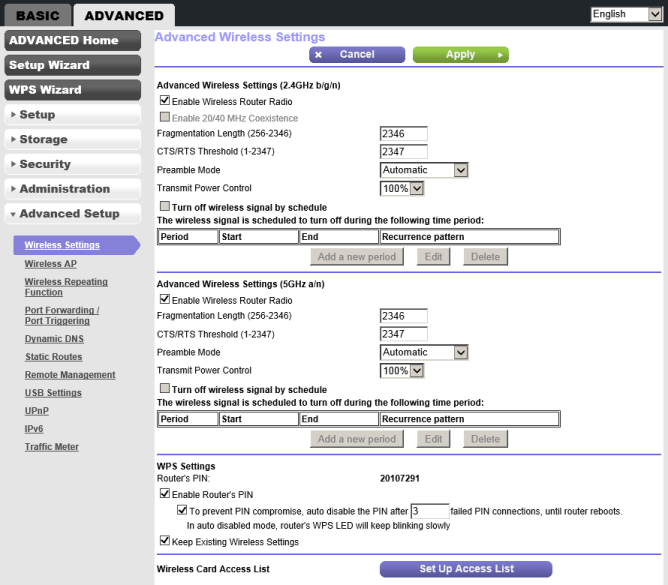Open the WPS Wizard
This screenshot has height=585, width=668.
pos(72,89)
